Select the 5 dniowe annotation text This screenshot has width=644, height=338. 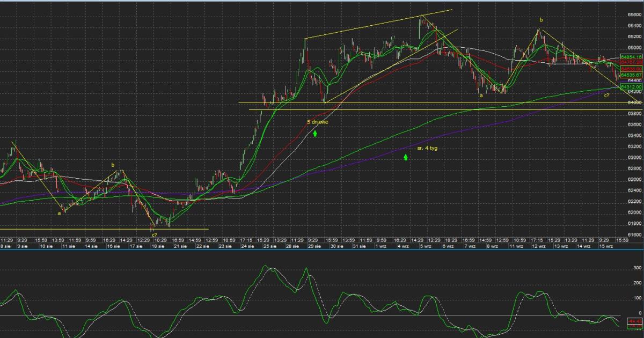317,122
